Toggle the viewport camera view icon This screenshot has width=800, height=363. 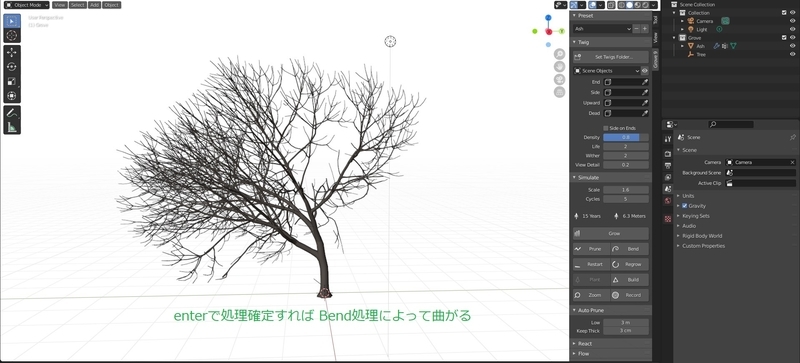click(560, 79)
